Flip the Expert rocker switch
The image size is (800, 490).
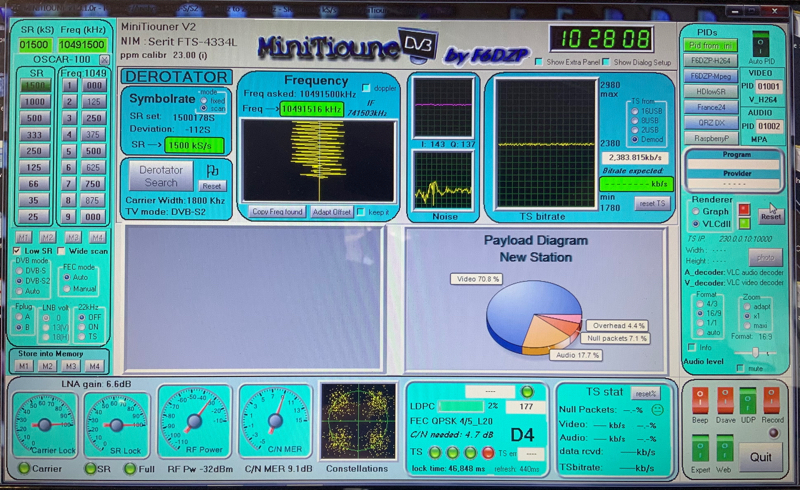[700, 449]
